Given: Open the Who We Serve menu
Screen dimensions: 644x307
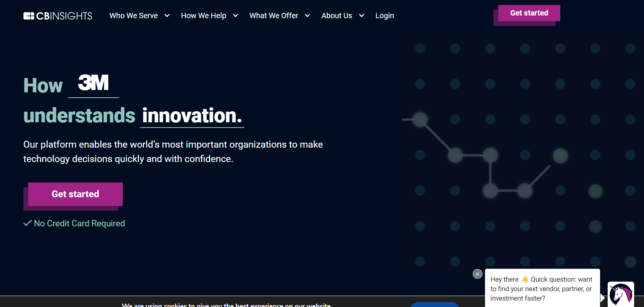Looking at the screenshot, I should click(x=133, y=16).
